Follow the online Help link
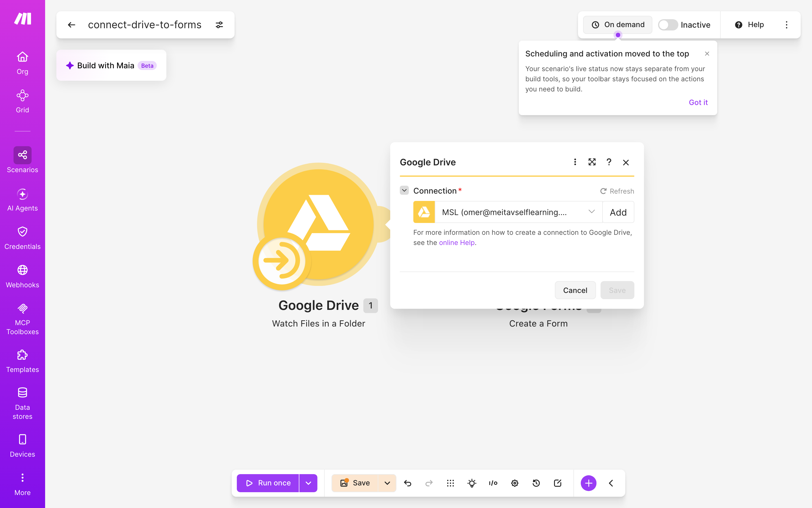 (457, 243)
